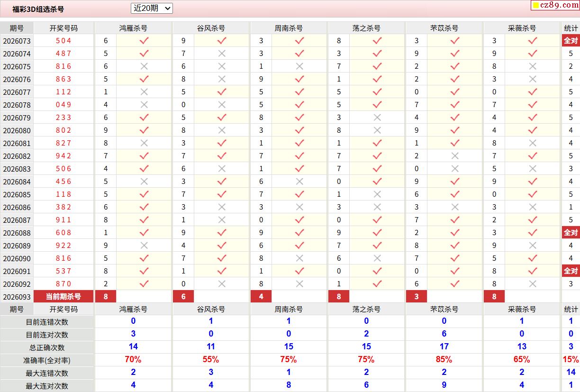Click 谷风杀号 check mark in row 2026091
The width and height of the screenshot is (580, 392).
222,271
